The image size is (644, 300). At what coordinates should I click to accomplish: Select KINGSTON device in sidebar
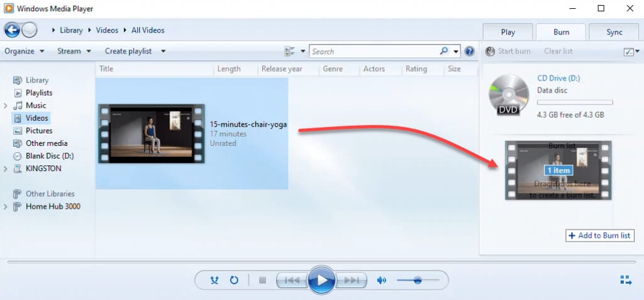43,169
